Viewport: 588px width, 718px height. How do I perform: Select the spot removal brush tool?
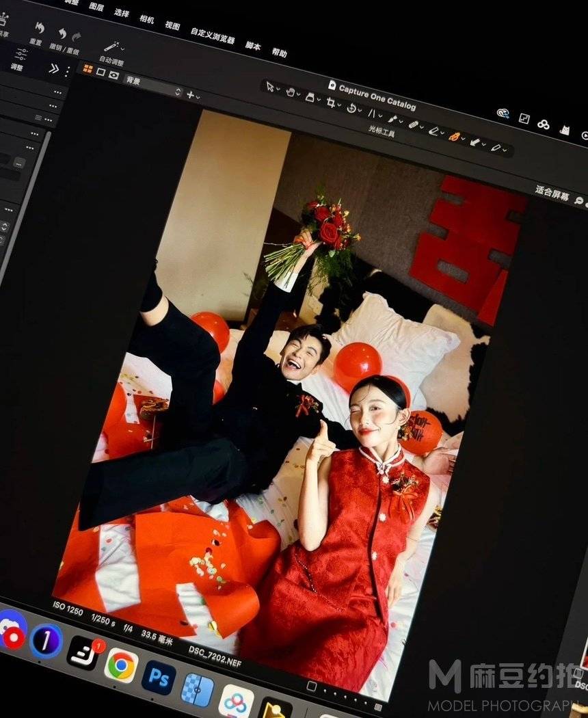tap(392, 119)
